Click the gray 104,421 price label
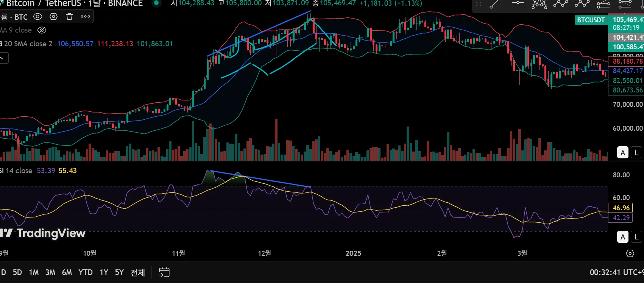The image size is (644, 283). click(627, 38)
